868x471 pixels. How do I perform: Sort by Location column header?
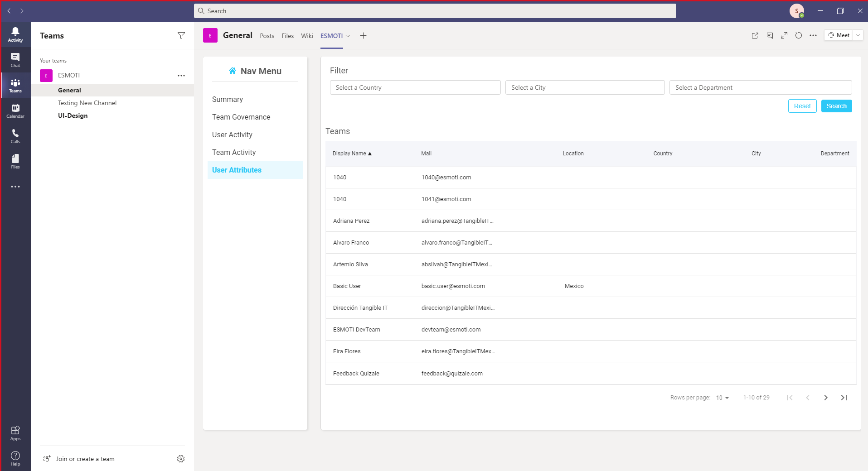pyautogui.click(x=573, y=154)
